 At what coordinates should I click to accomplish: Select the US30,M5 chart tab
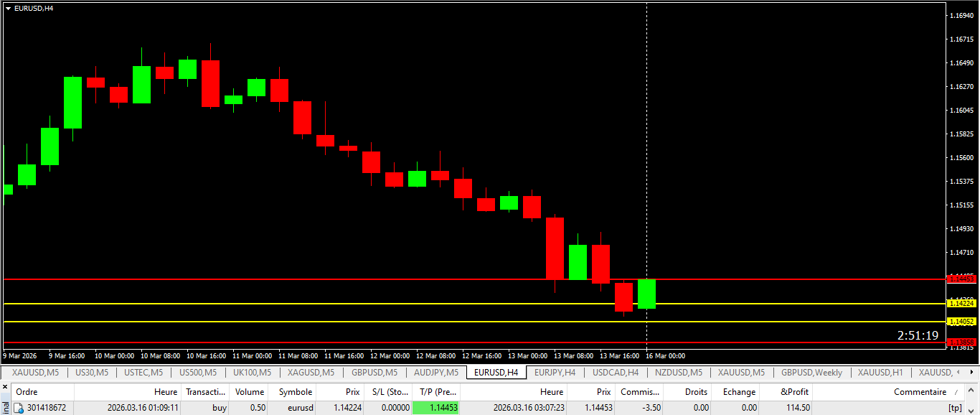tap(92, 373)
